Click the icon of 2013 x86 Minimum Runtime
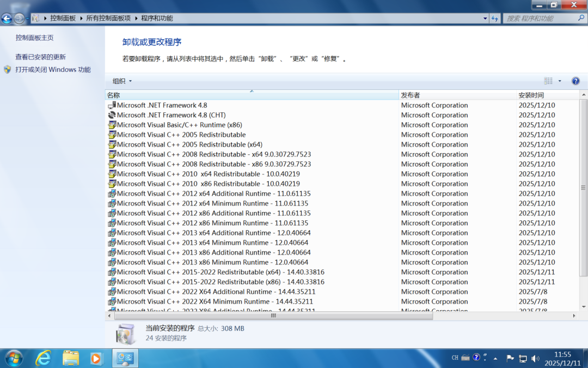588x368 pixels. pos(112,262)
